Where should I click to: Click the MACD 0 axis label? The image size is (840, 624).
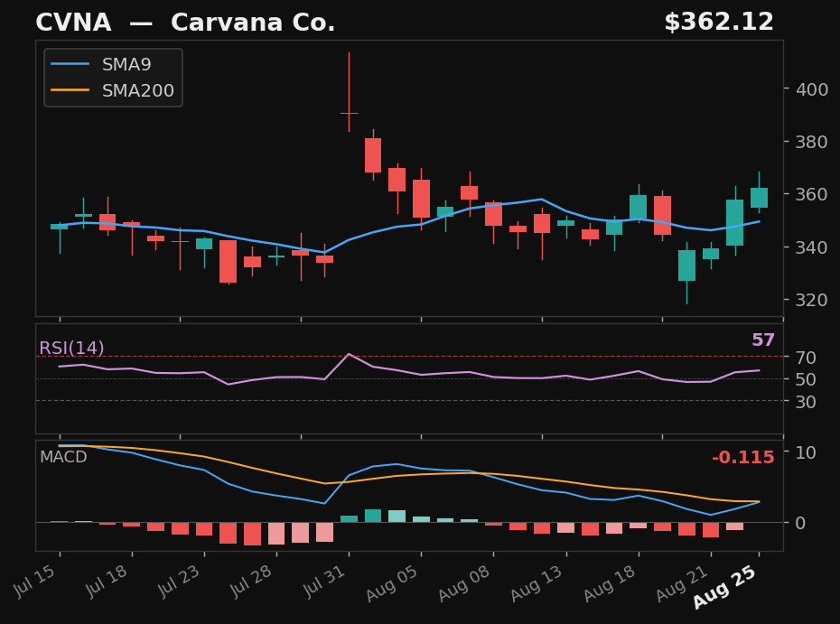click(x=800, y=523)
